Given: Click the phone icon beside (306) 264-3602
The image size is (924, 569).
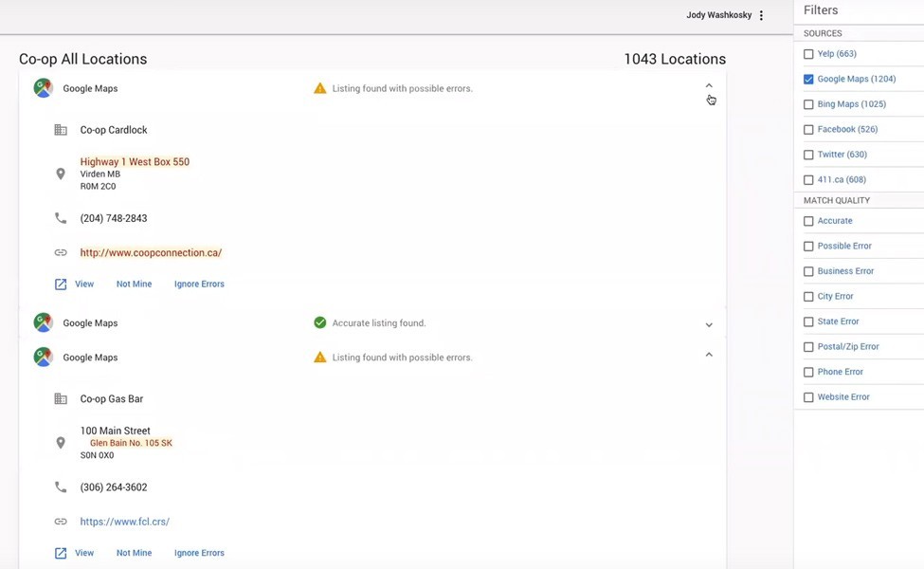Looking at the screenshot, I should tap(61, 487).
